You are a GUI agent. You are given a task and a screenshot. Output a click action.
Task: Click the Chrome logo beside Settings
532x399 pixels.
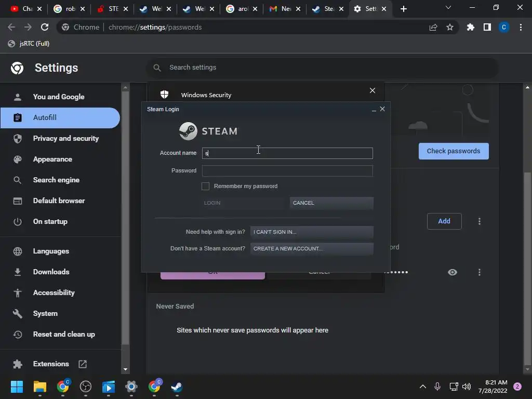[17, 68]
